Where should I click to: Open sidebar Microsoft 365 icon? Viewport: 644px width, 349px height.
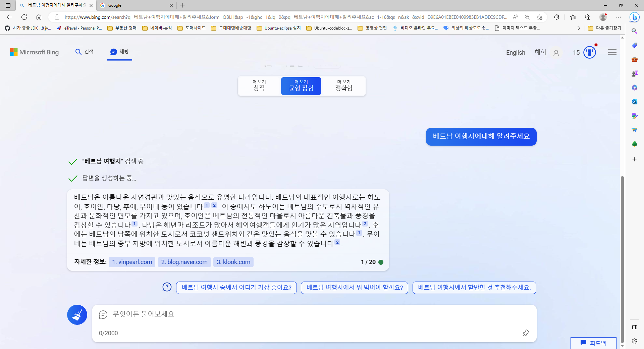point(634,88)
